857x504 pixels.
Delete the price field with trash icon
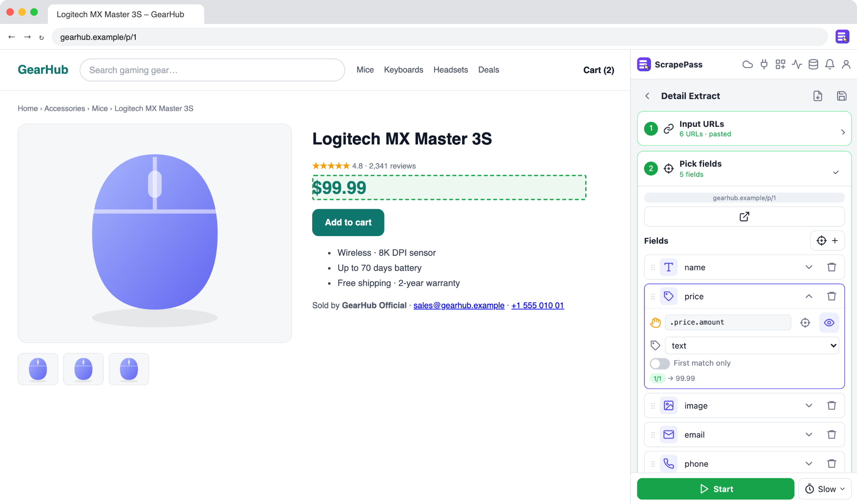click(x=831, y=296)
